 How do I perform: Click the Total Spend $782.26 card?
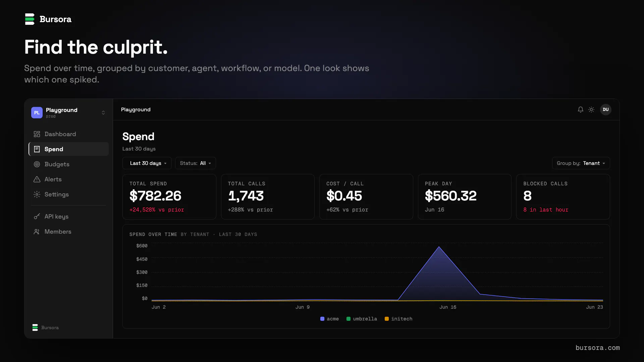click(169, 197)
